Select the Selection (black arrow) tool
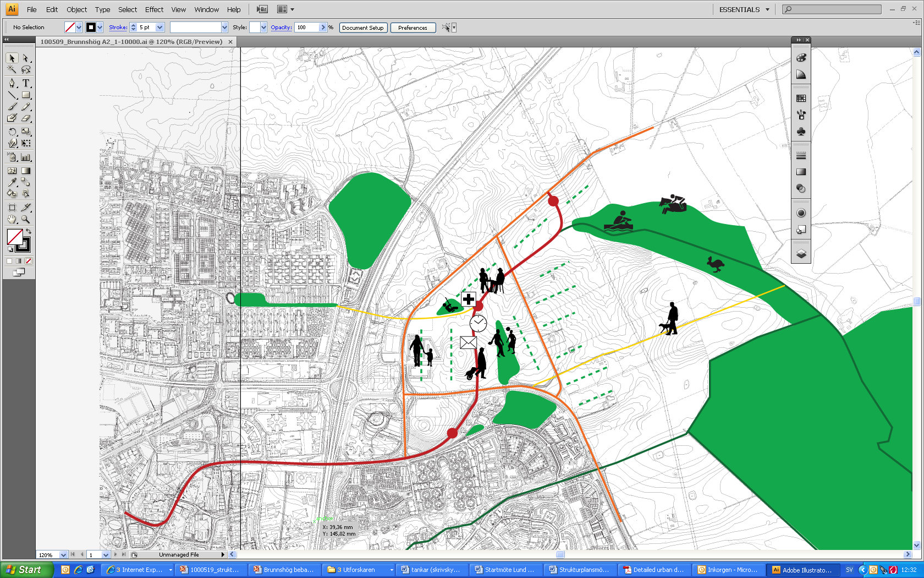924x578 pixels. [x=12, y=58]
